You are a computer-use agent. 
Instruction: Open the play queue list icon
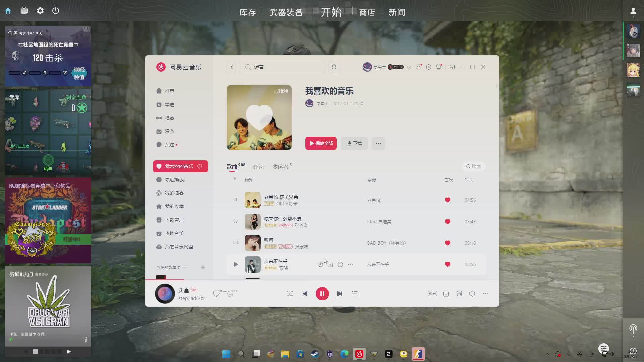pos(355,294)
